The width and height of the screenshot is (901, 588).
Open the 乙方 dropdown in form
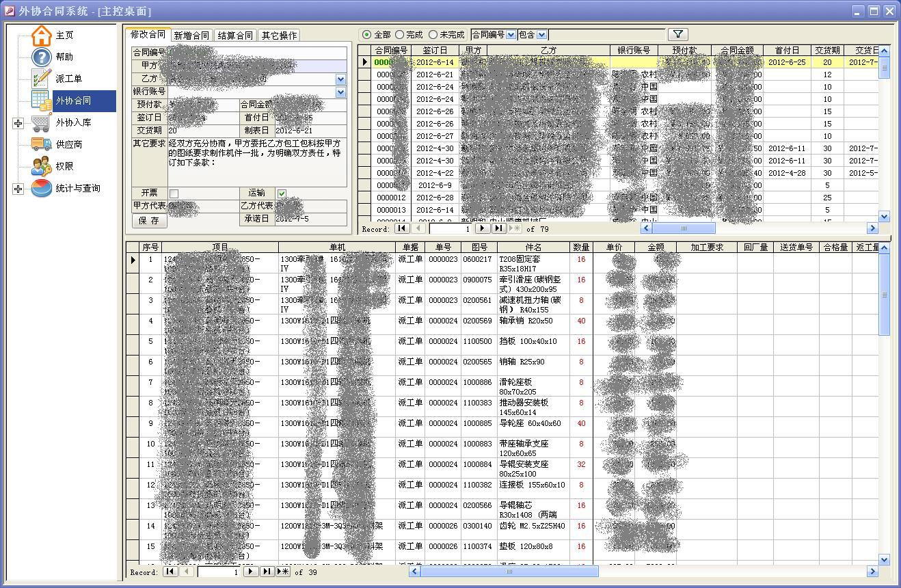click(341, 79)
